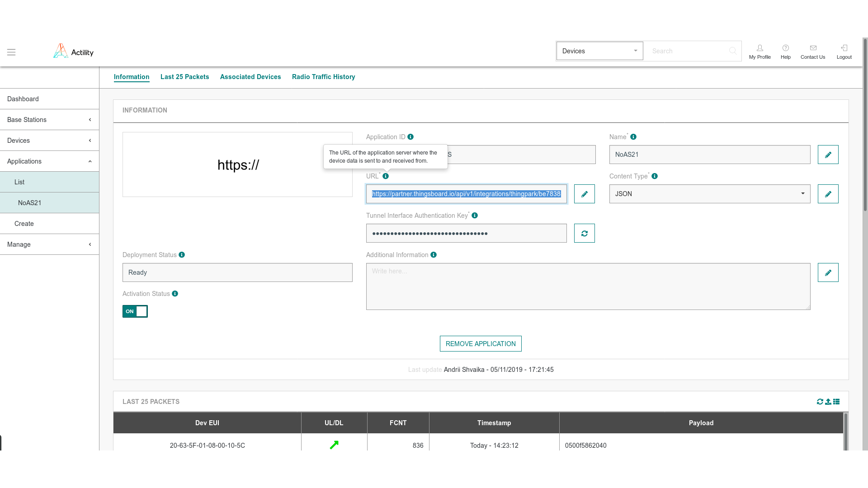Open the Devices search-type dropdown

[x=599, y=51]
